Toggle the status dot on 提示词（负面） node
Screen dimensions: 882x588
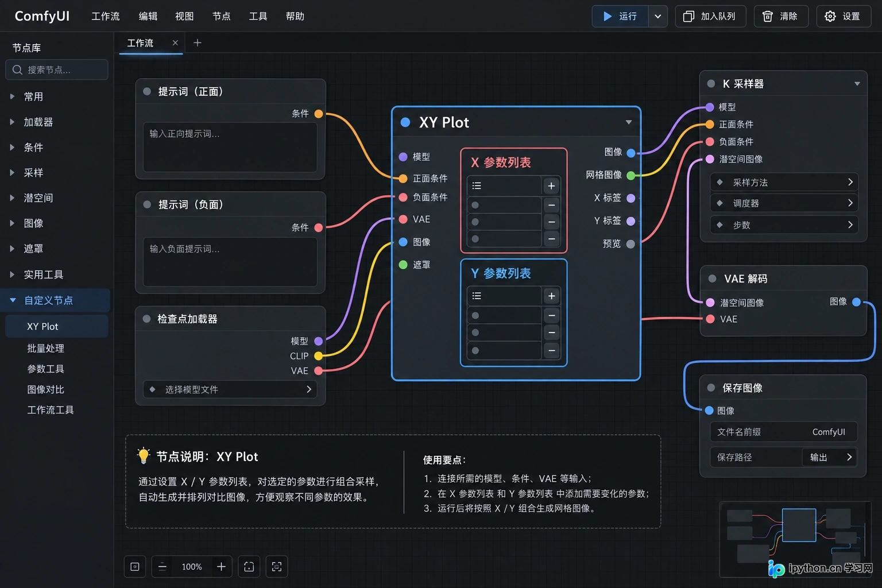[147, 204]
